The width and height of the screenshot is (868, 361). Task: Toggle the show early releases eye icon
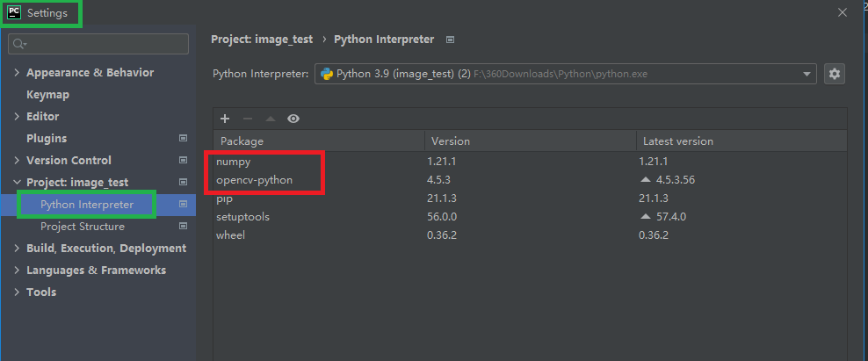pyautogui.click(x=293, y=119)
